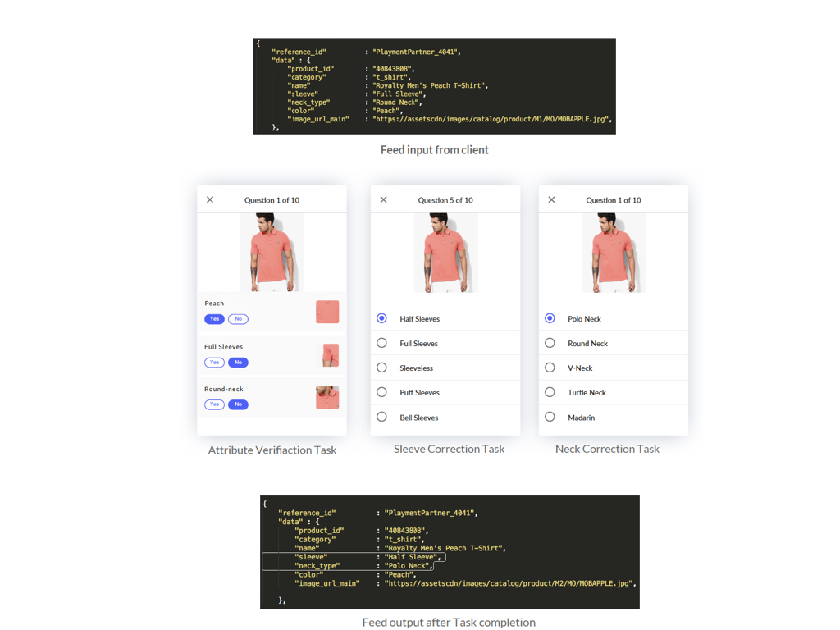Click No for Full Sleeves attribute
The width and height of the screenshot is (840, 630).
coord(239,363)
